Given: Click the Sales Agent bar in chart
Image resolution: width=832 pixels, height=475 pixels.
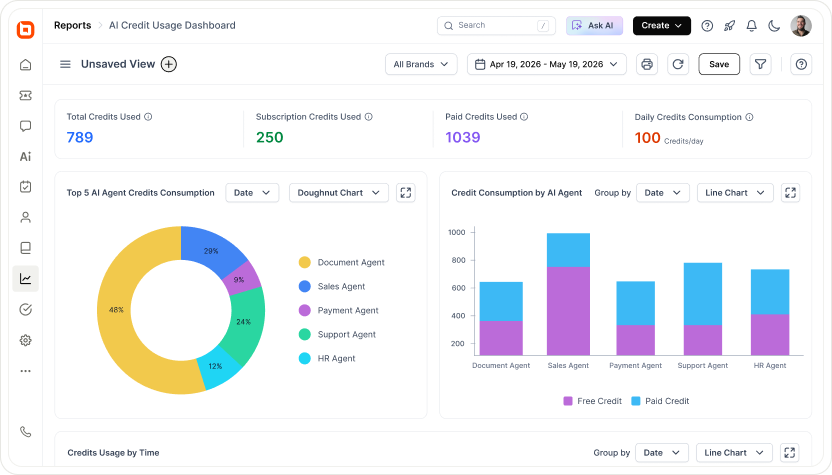Looking at the screenshot, I should pyautogui.click(x=568, y=294).
